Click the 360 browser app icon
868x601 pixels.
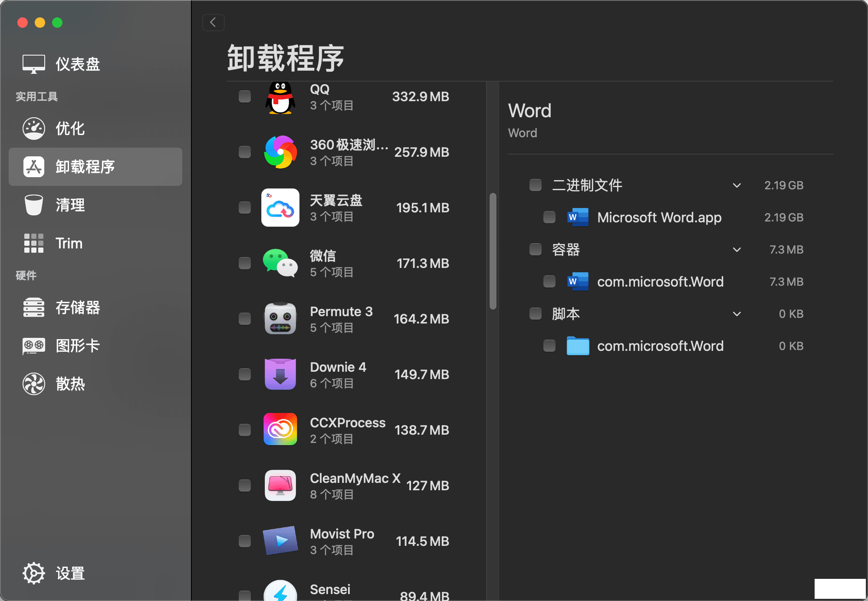pos(280,152)
